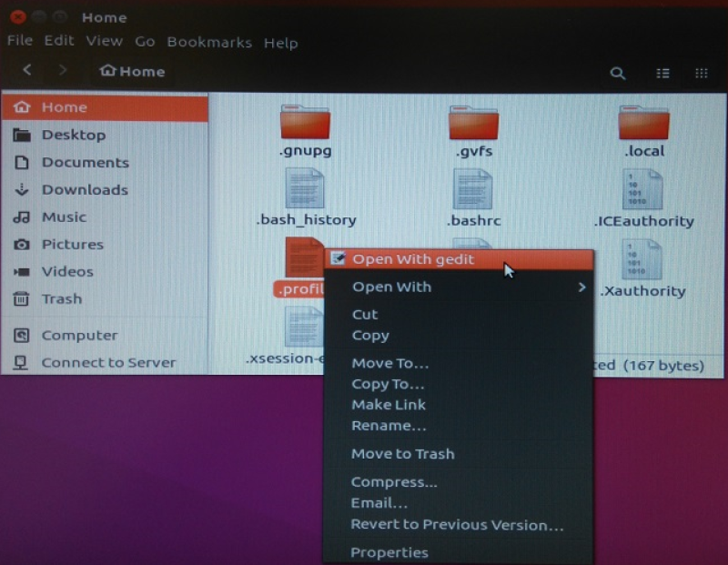
Task: Open the File menu
Action: (20, 41)
